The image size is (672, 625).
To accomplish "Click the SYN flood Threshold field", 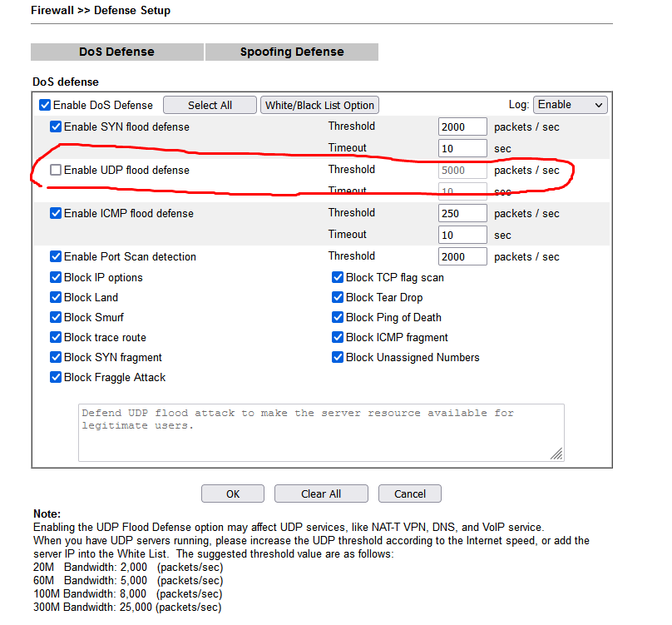I will click(x=462, y=127).
